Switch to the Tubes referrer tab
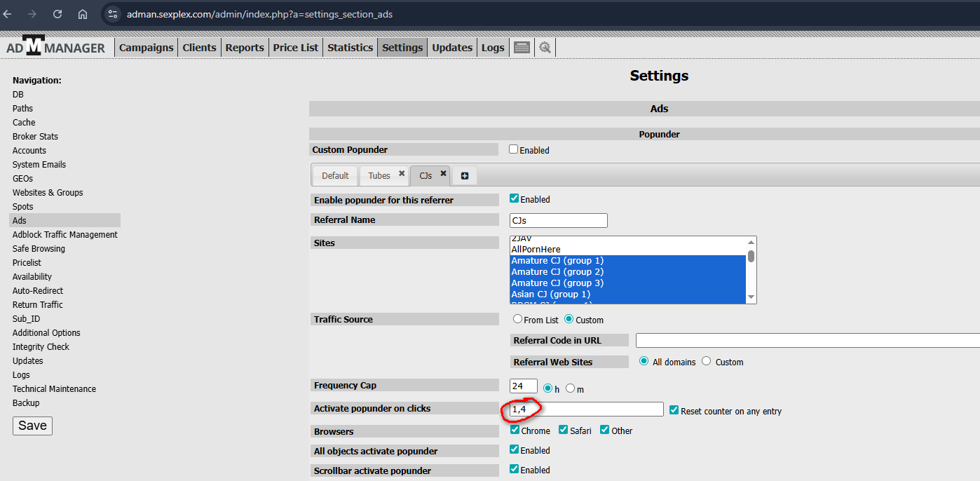The image size is (980, 481). click(x=379, y=175)
